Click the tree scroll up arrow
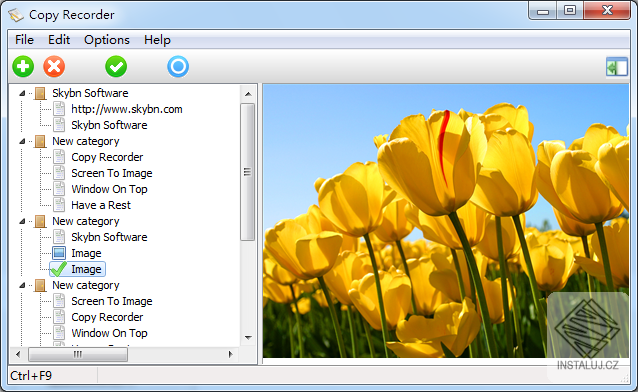Viewport: 638px width, 392px height. pos(248,94)
